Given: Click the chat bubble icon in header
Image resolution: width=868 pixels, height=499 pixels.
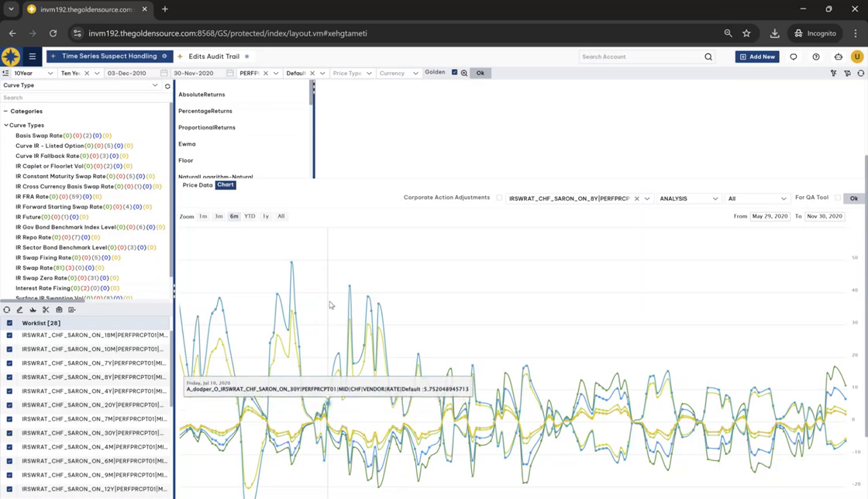Looking at the screenshot, I should pos(794,57).
